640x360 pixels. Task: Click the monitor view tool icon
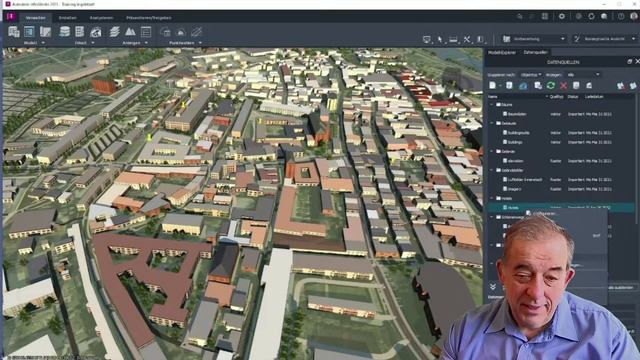427,39
